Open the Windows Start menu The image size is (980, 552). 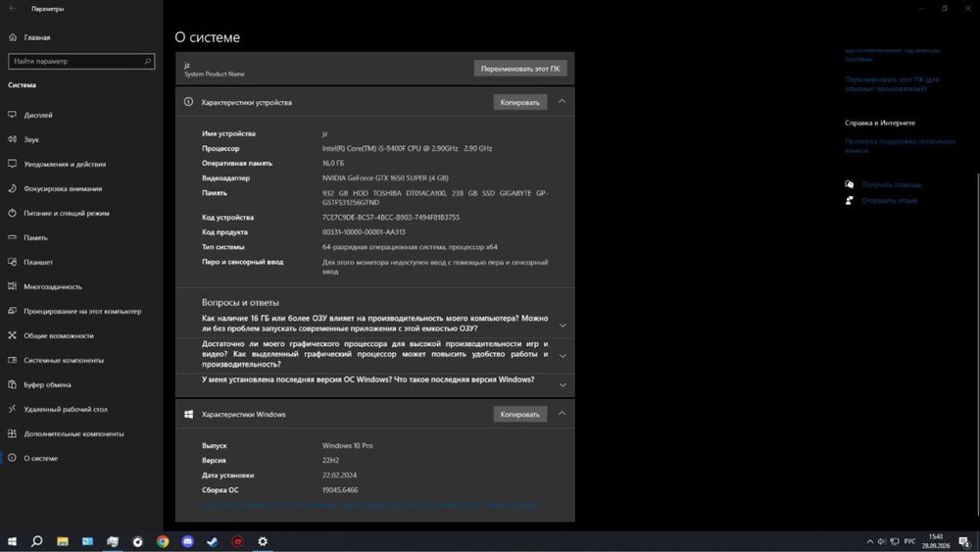pyautogui.click(x=12, y=541)
